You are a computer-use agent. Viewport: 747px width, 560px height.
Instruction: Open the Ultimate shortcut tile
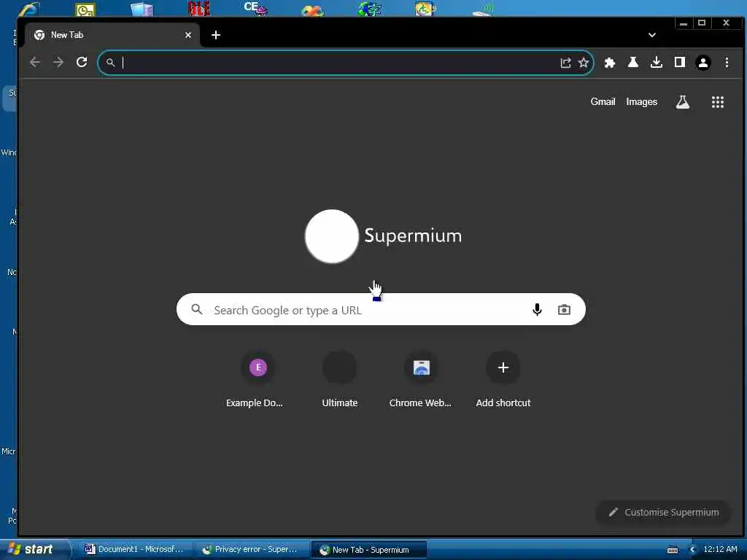pos(340,379)
